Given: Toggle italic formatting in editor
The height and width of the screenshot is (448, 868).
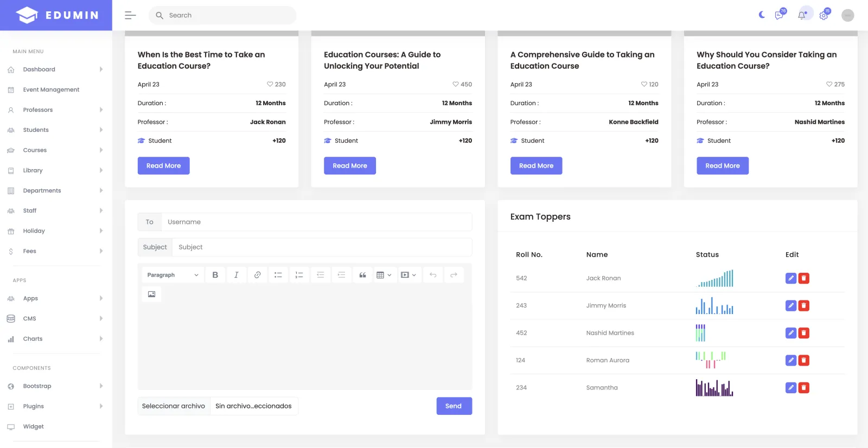Looking at the screenshot, I should [237, 275].
